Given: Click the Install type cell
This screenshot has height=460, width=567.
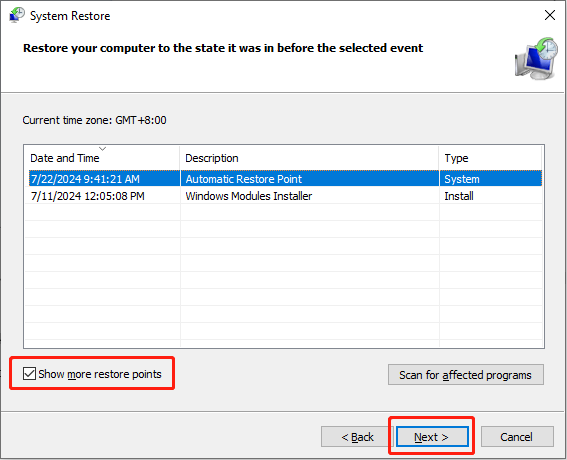Looking at the screenshot, I should pyautogui.click(x=459, y=196).
